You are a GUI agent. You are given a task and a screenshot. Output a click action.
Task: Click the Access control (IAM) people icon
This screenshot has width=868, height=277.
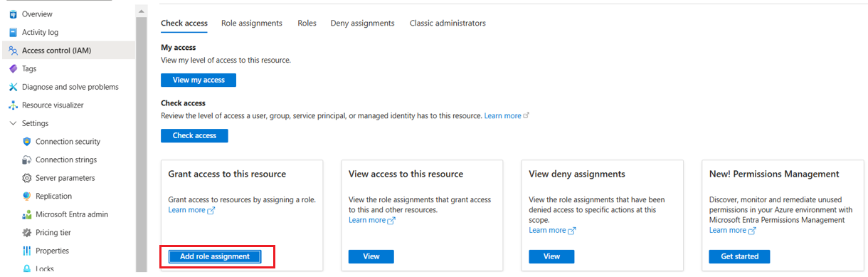13,51
